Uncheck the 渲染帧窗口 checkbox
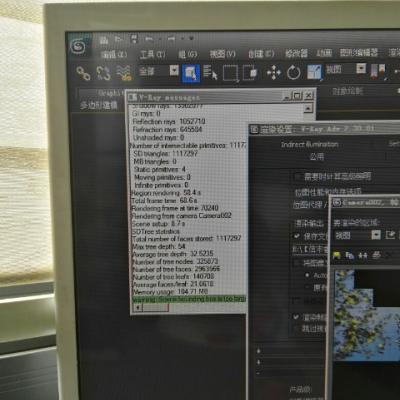This screenshot has width=400, height=400. click(x=296, y=317)
